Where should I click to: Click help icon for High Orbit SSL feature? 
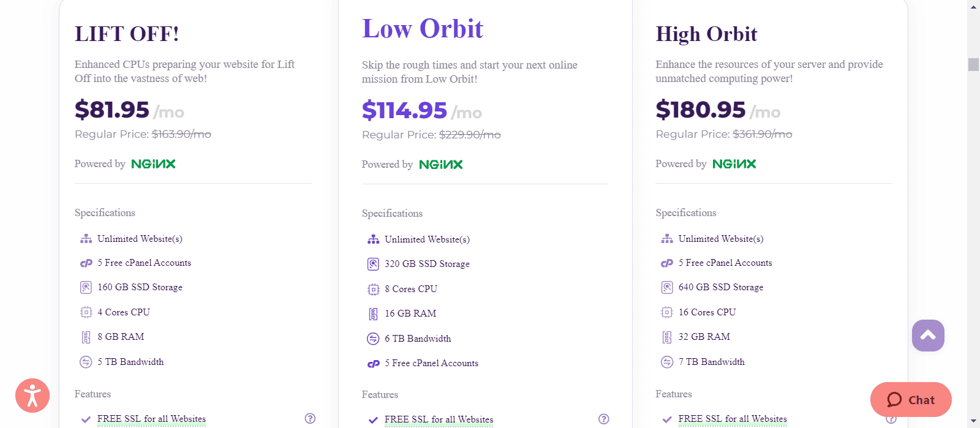(891, 419)
